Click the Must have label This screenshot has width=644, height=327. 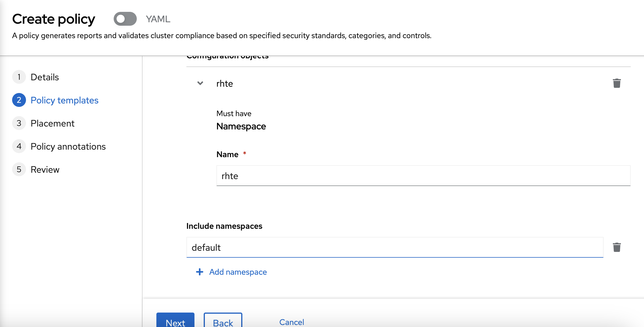click(x=234, y=114)
